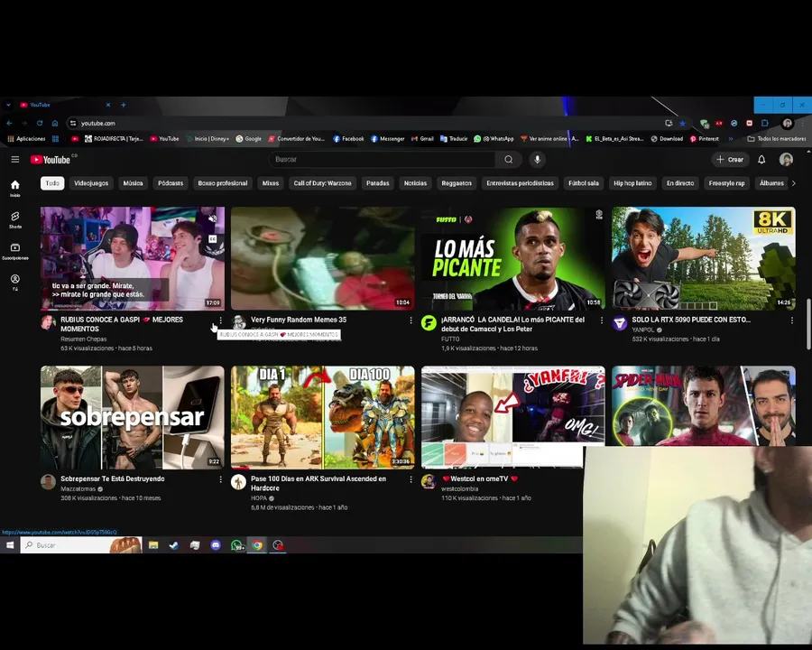Open the Tú section in the sidebar
The image size is (812, 650).
pos(15,282)
